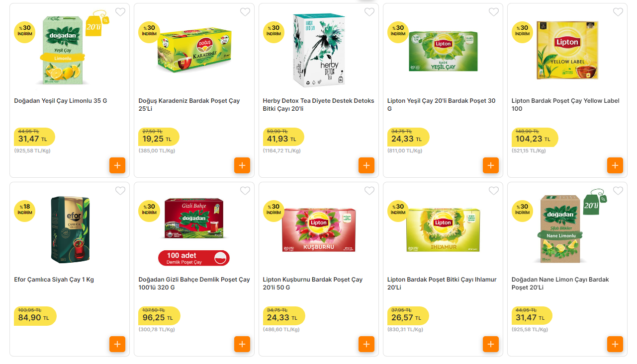
Task: Favorite the Lipton Yeşil Çay 20'li product
Action: 493,12
